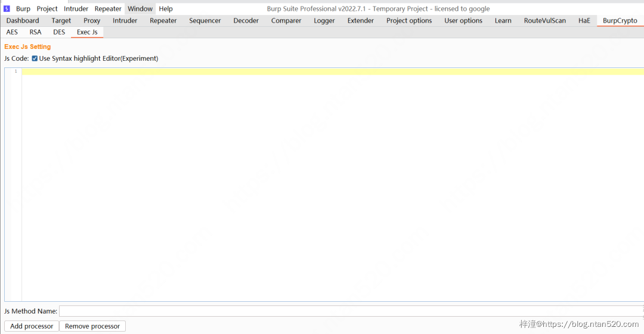Switch to the Learn tab
Image resolution: width=644 pixels, height=334 pixels.
click(503, 20)
